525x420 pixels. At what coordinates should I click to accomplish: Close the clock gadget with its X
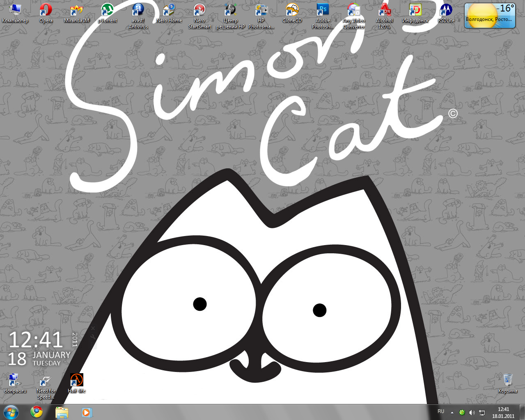[93, 328]
